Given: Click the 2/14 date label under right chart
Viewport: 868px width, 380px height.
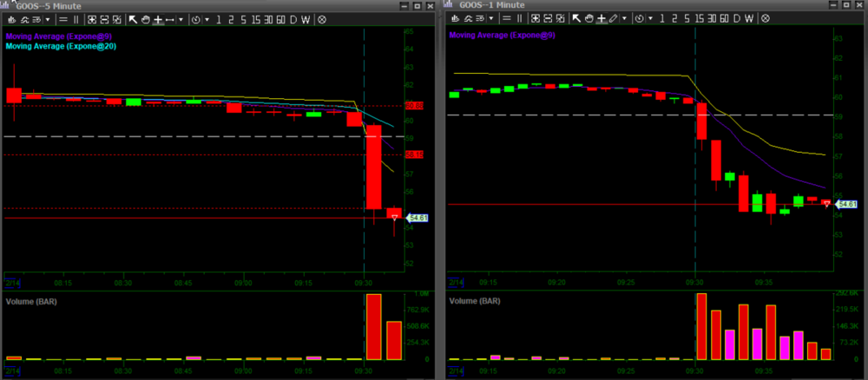Looking at the screenshot, I should pos(456,283).
